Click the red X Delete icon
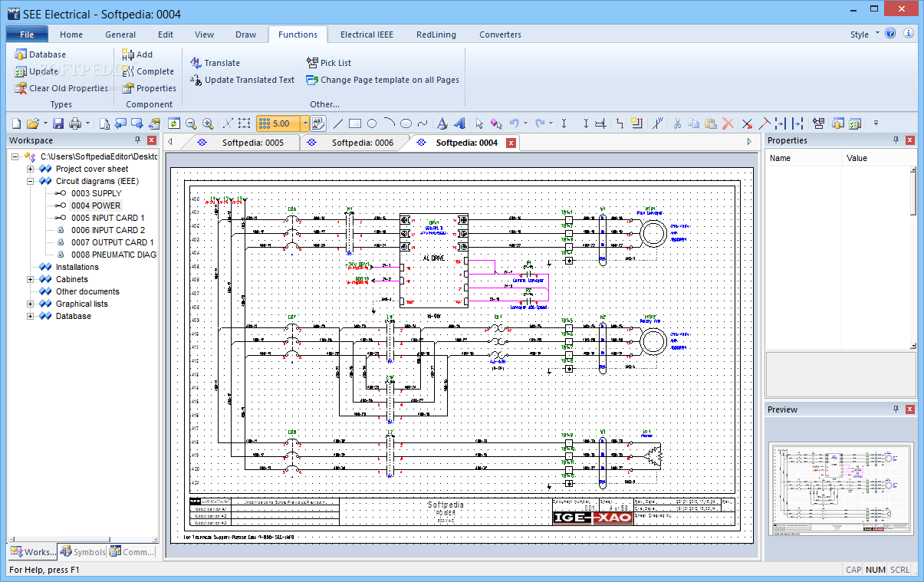Image resolution: width=924 pixels, height=582 pixels. click(728, 123)
